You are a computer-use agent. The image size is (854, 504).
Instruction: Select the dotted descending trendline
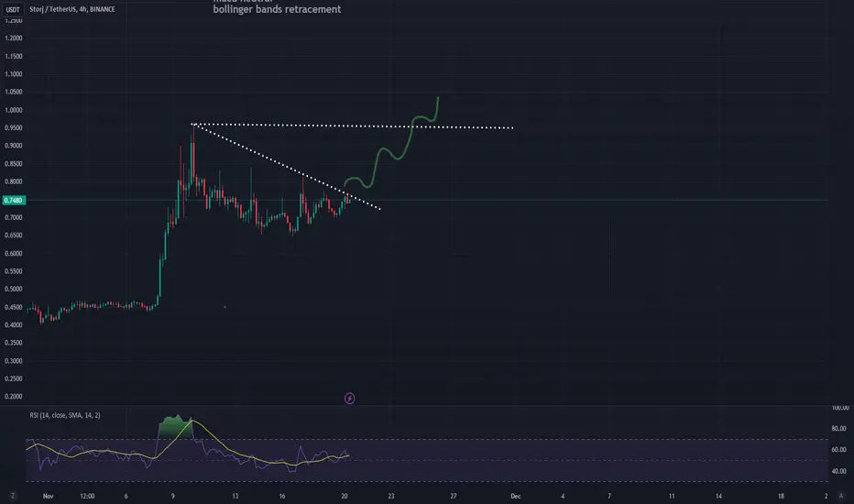pos(287,168)
